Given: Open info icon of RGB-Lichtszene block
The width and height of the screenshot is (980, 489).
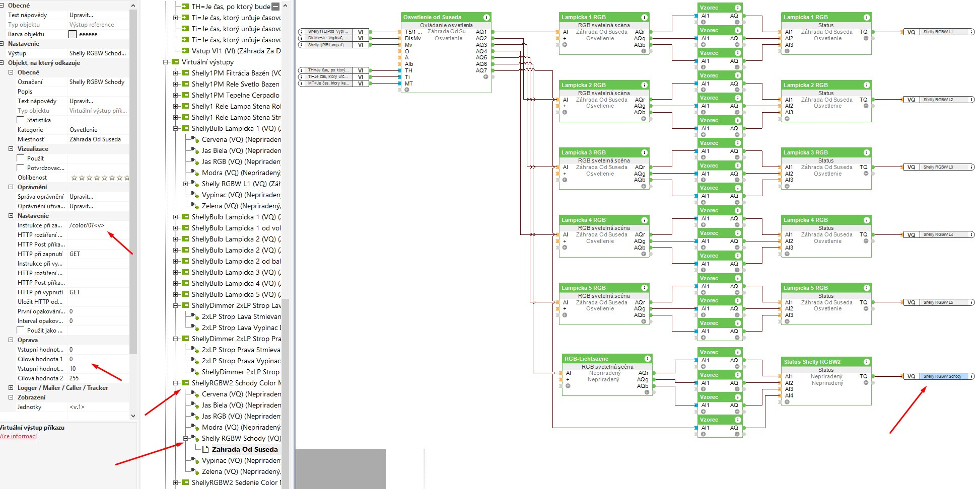Looking at the screenshot, I should click(x=648, y=359).
